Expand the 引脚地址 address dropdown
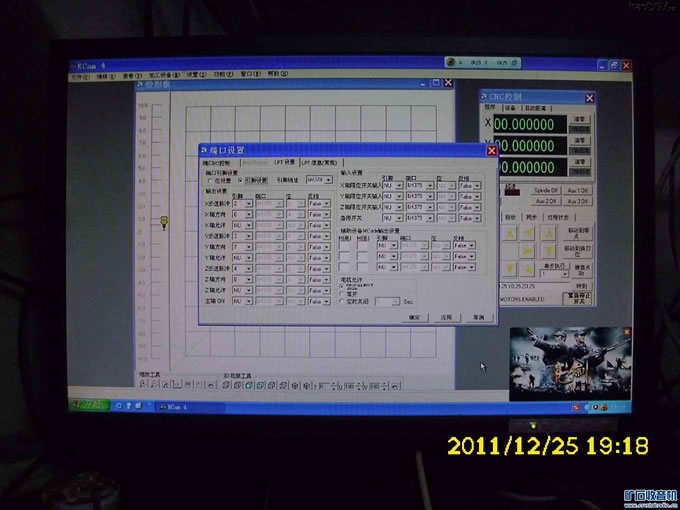This screenshot has width=680, height=510. click(328, 179)
